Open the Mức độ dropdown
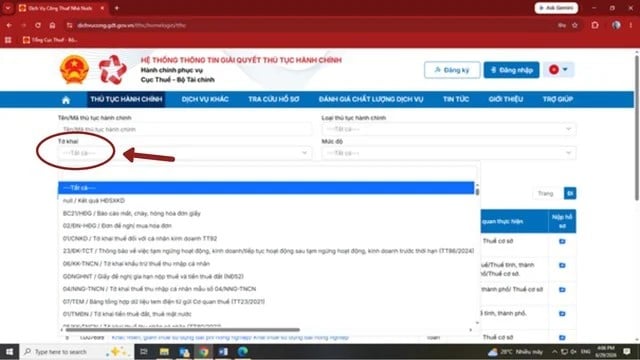640x360 pixels. coord(449,153)
